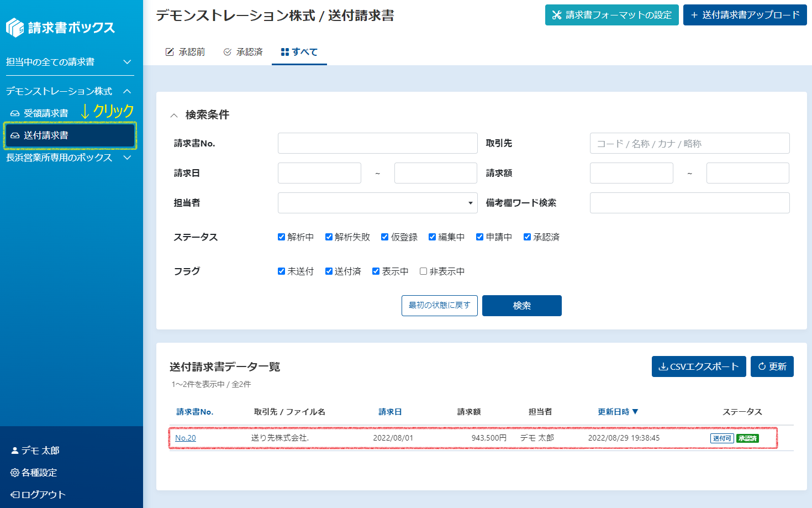Focus the 備考欄ワード検索 field

click(x=689, y=203)
